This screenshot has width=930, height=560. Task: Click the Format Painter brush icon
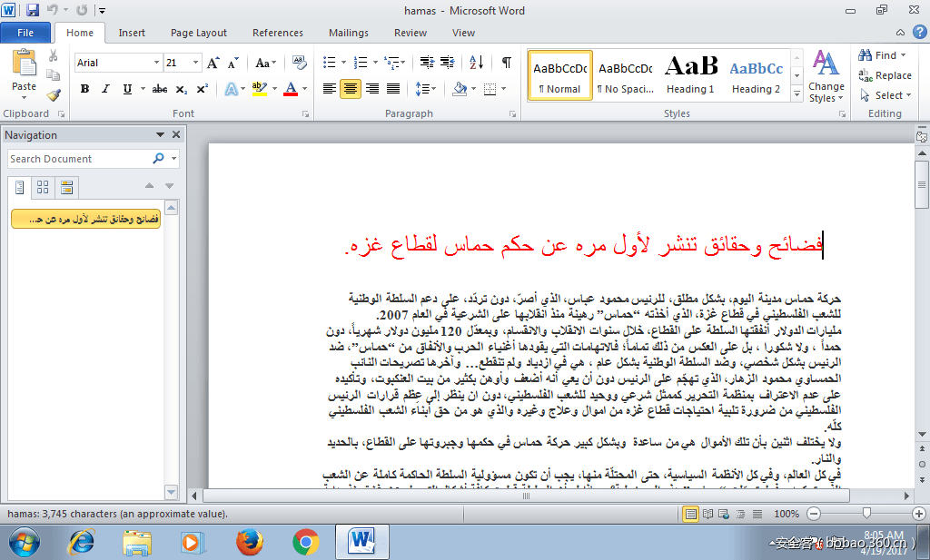click(x=54, y=94)
